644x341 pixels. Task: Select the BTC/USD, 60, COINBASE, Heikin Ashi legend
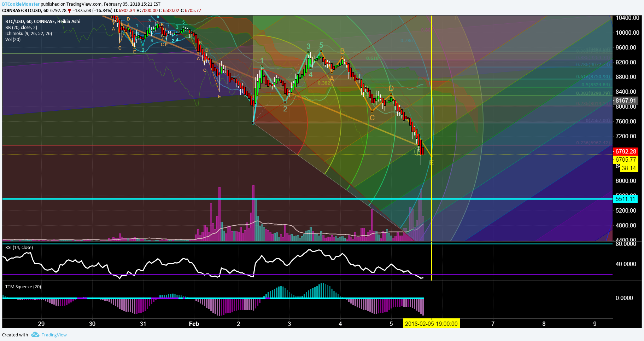point(43,21)
